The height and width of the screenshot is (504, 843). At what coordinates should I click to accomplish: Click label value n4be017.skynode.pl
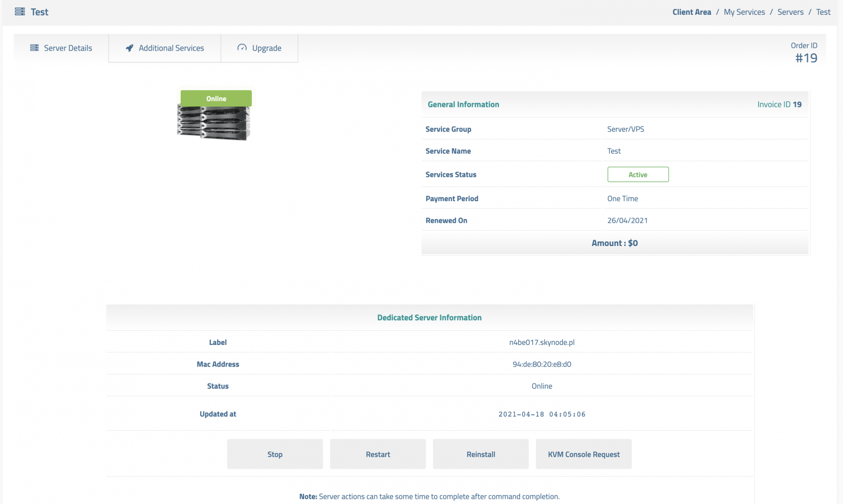click(542, 342)
